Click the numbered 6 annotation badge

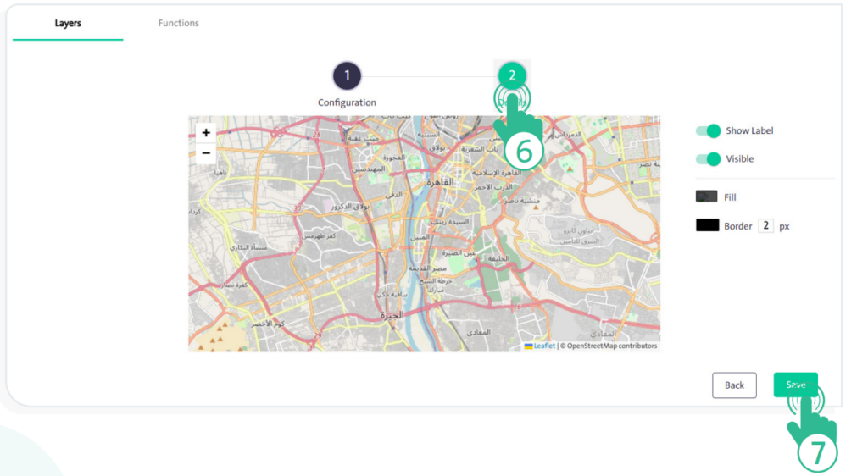click(x=523, y=152)
